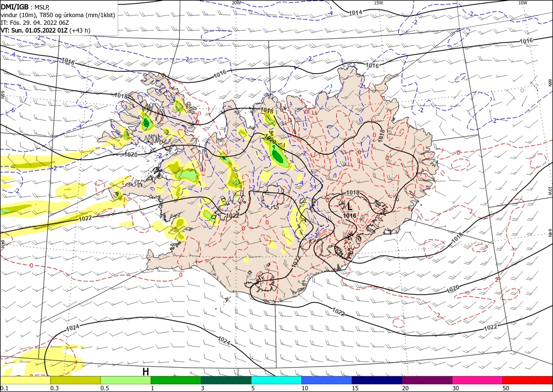
Task: Click the legend value label 20
Action: 405,388
